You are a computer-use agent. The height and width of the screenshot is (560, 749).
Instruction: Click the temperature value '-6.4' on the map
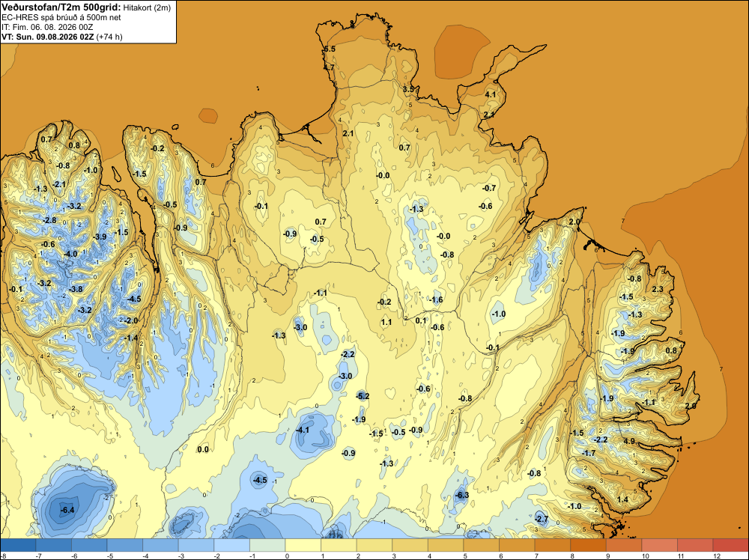[67, 510]
